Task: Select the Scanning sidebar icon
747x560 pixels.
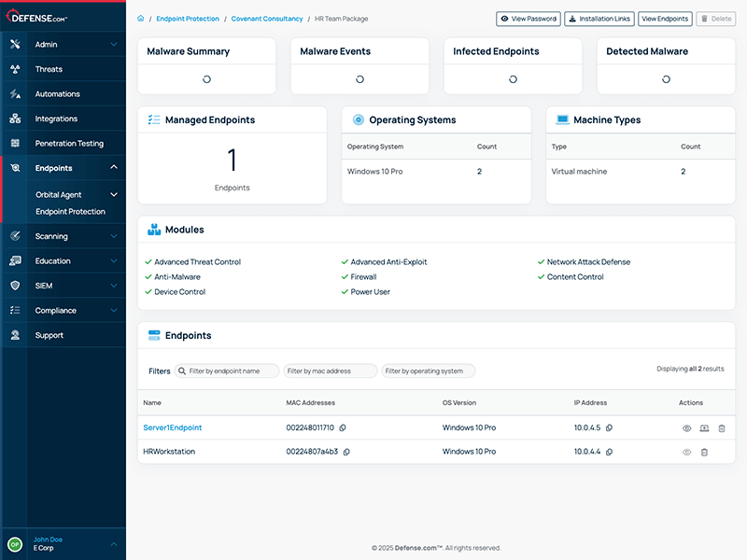Action: pos(14,236)
